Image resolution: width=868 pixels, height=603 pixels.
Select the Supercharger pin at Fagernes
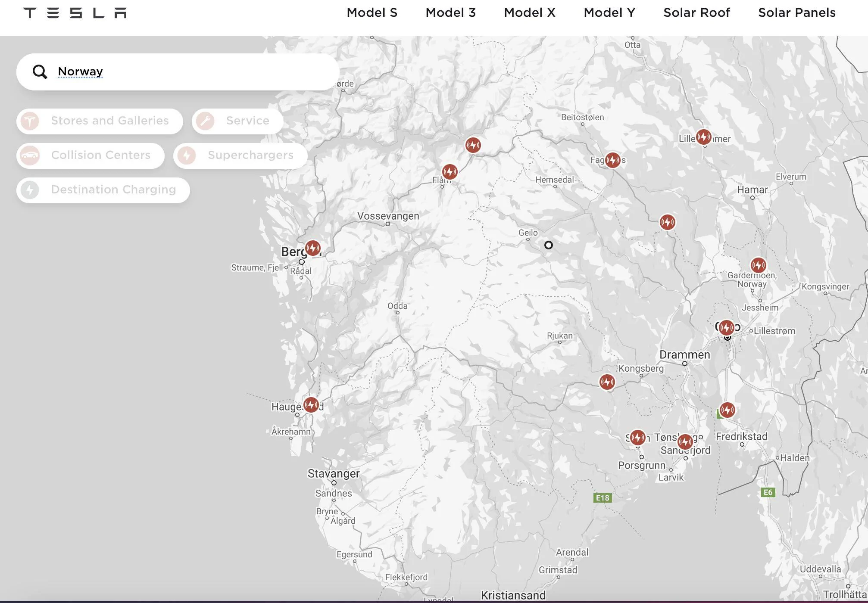[x=612, y=160]
